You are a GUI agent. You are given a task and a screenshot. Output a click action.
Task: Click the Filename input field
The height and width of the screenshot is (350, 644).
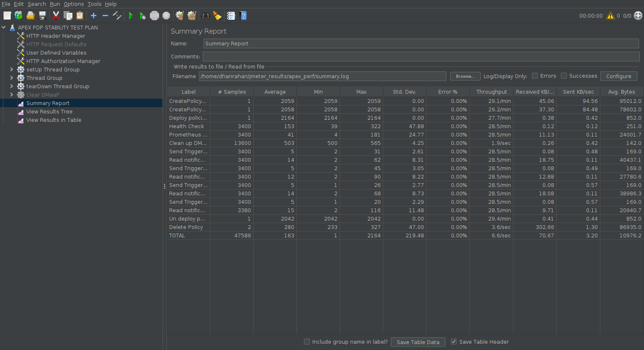click(322, 76)
